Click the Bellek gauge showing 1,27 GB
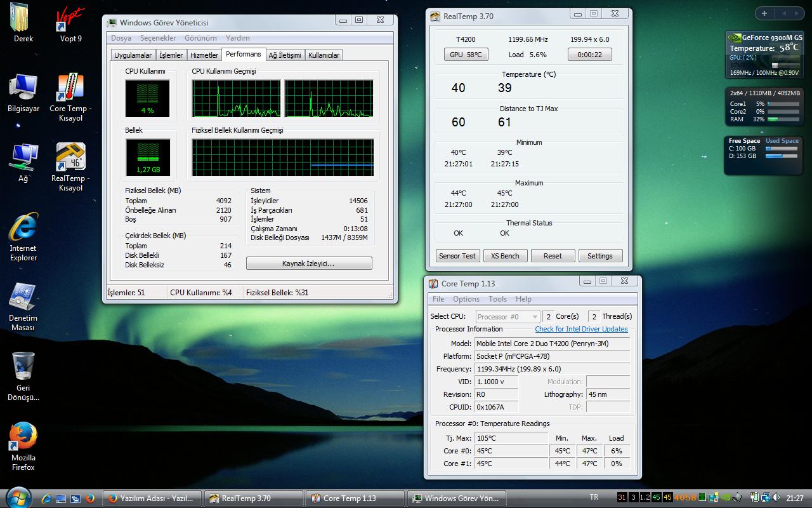Image resolution: width=812 pixels, height=508 pixels. coord(147,157)
